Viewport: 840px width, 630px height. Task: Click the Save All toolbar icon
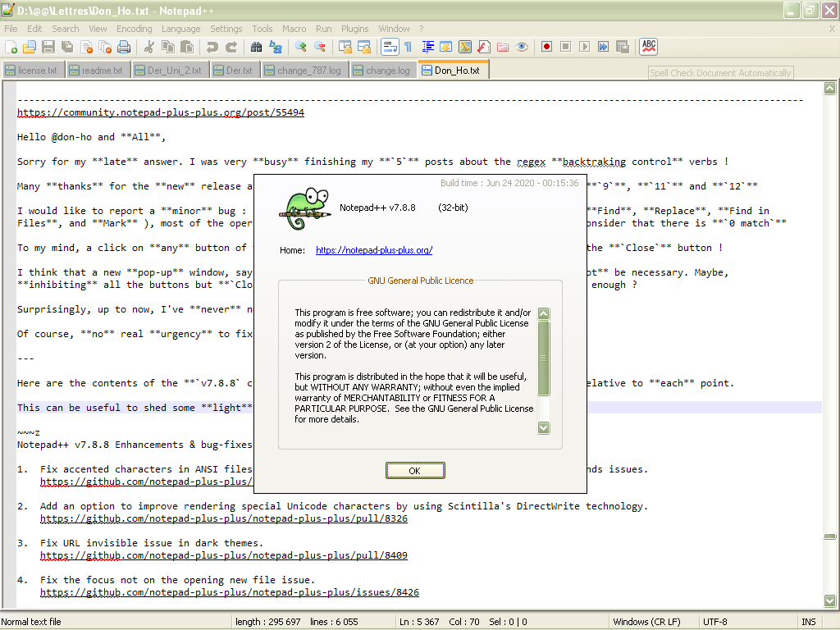pos(67,47)
